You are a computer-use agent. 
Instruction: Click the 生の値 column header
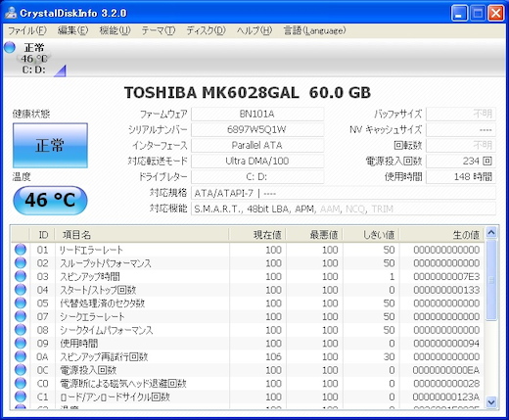click(x=441, y=235)
